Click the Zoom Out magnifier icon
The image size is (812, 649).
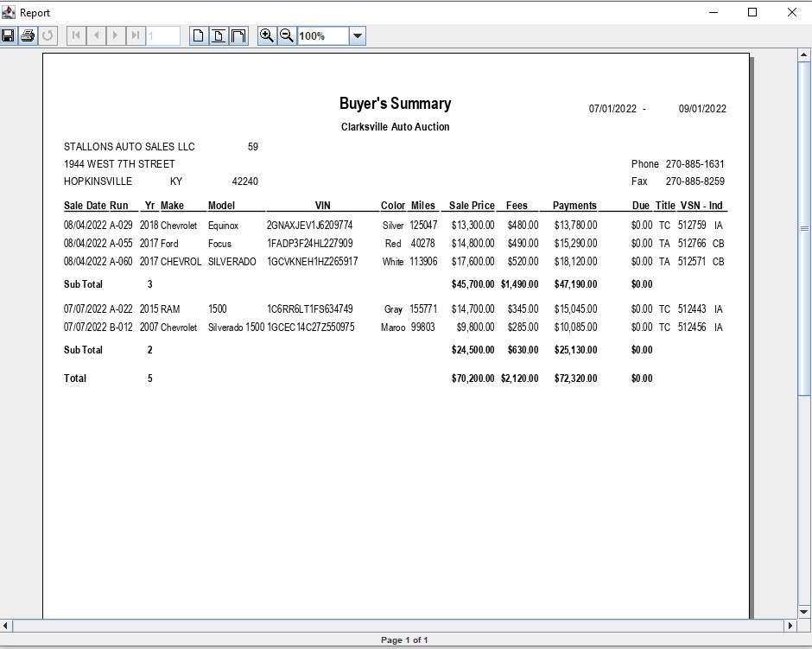point(287,35)
